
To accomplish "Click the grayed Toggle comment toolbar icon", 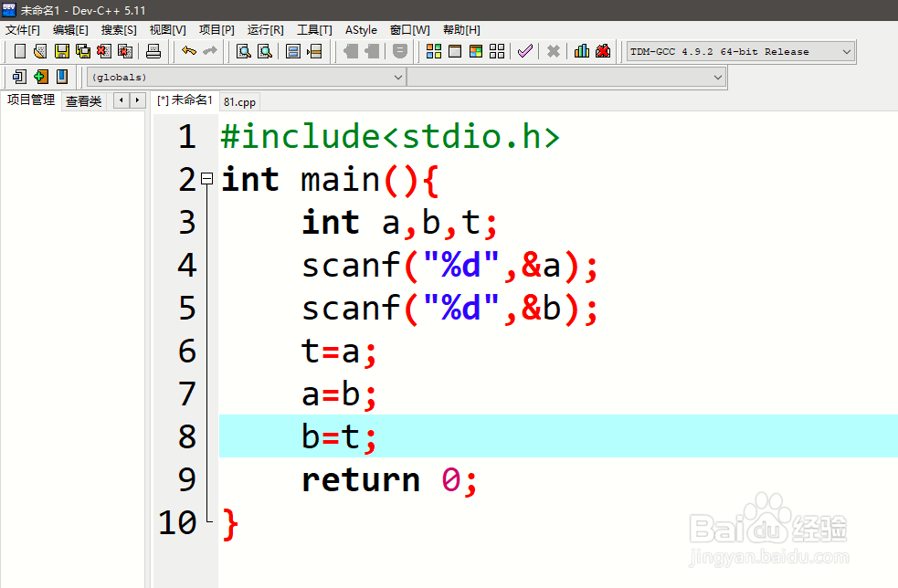I will pyautogui.click(x=400, y=51).
